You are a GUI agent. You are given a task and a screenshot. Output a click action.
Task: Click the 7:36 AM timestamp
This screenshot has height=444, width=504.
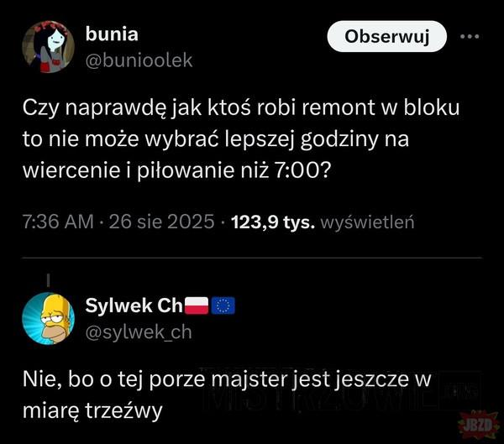coord(58,222)
